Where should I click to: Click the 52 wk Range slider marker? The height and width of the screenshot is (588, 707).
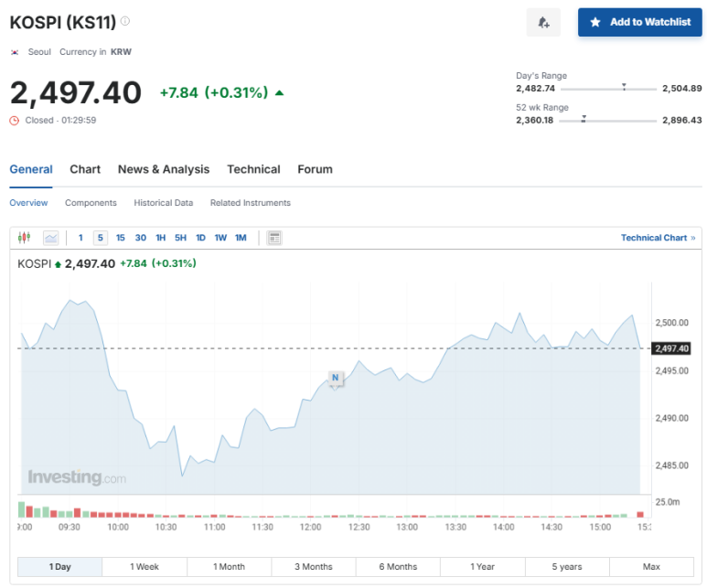click(x=584, y=119)
